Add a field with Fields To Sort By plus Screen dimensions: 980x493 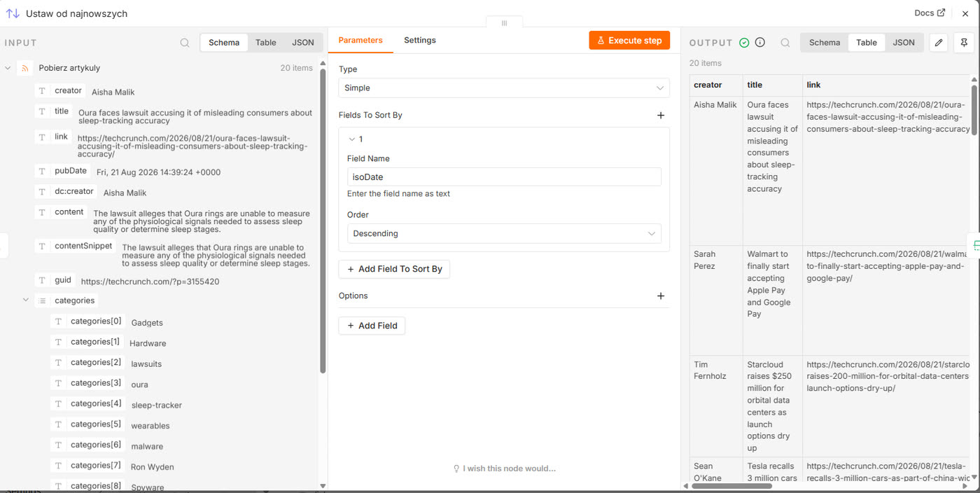pos(661,115)
